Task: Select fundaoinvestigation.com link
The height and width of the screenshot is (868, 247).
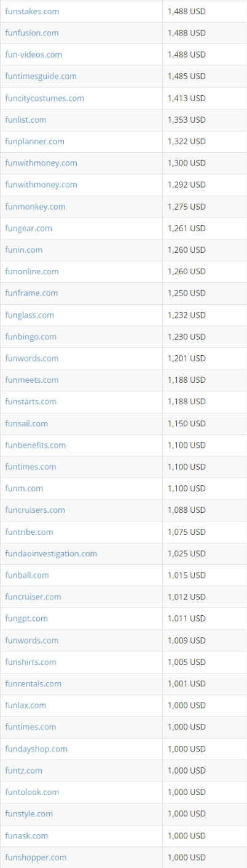Action: point(51,553)
